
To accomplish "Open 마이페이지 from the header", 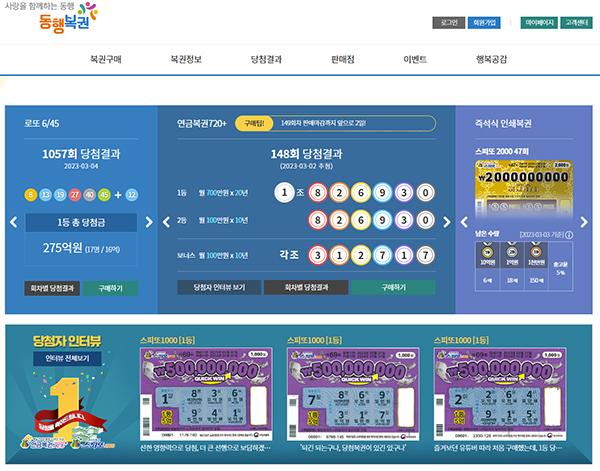I will point(539,23).
